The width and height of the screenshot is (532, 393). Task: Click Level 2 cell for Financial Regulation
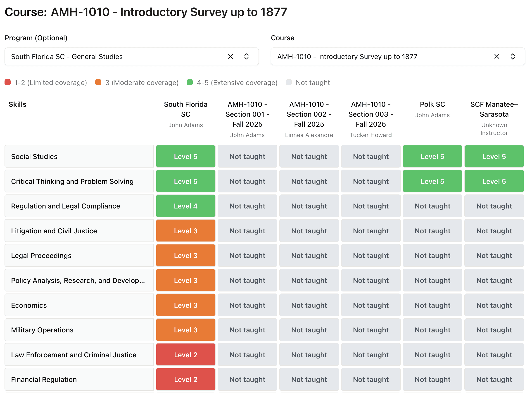185,379
